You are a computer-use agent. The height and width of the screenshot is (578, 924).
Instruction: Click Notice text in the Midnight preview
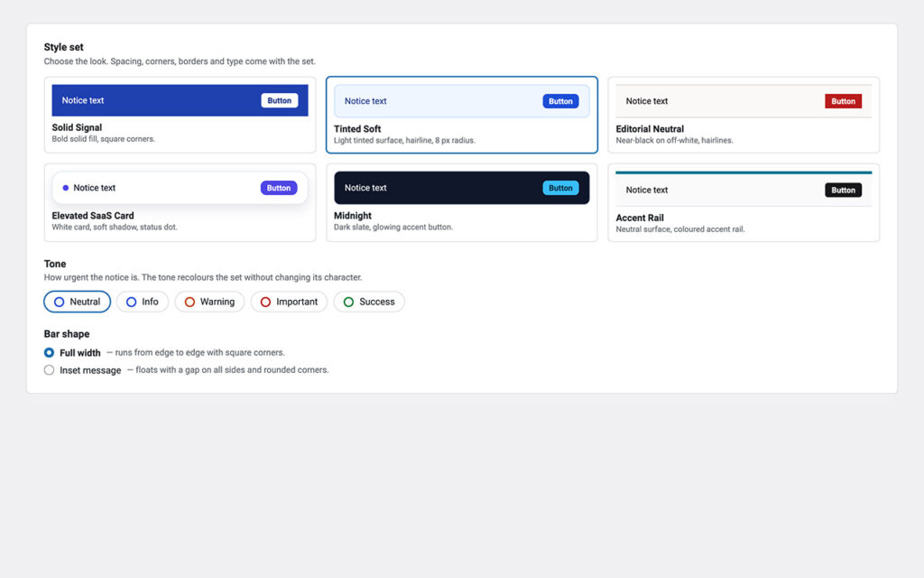[x=365, y=188]
